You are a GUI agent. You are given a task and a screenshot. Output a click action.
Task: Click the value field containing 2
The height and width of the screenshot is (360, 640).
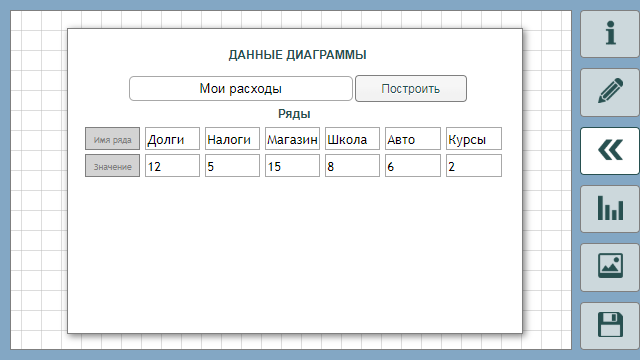tap(474, 166)
